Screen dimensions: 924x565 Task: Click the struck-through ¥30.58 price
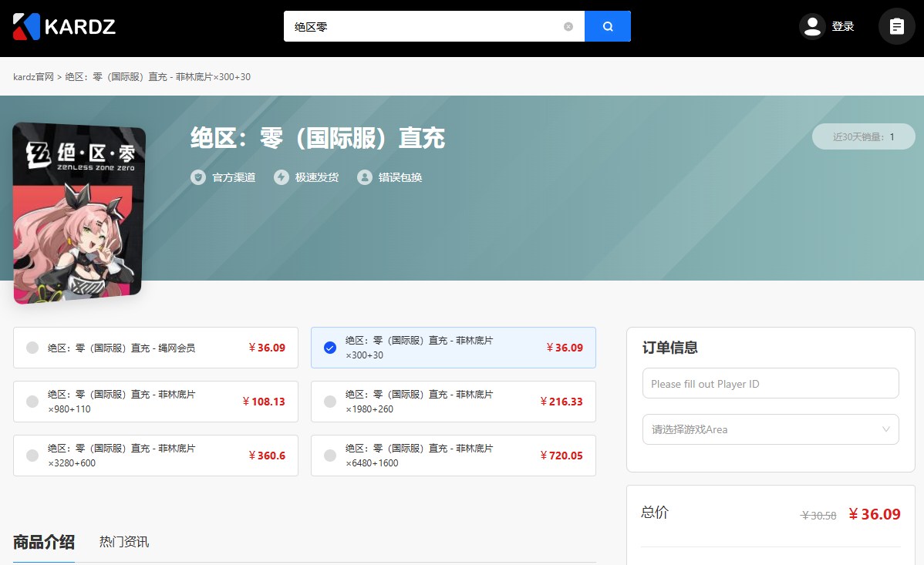(818, 516)
